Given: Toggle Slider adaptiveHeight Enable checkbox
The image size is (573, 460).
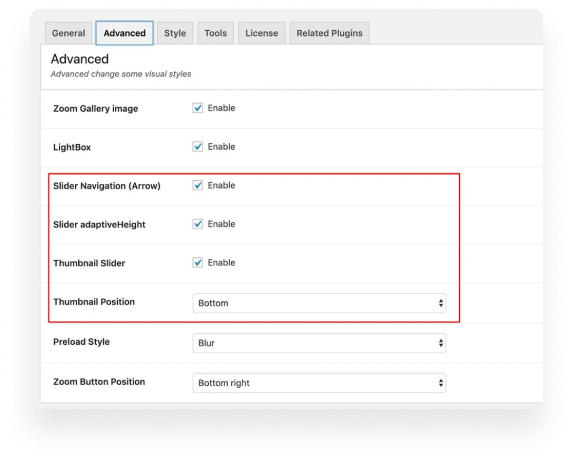Looking at the screenshot, I should pos(198,224).
